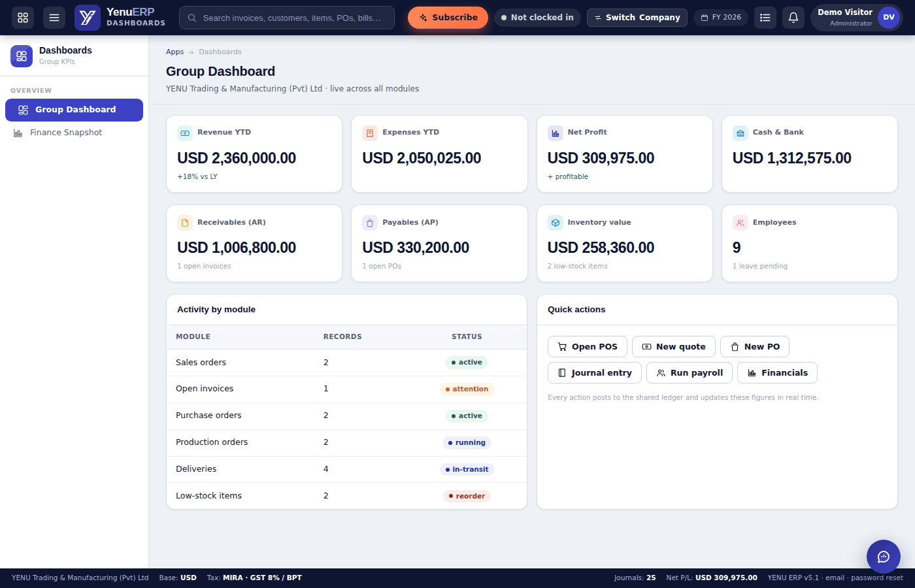The width and height of the screenshot is (915, 588).
Task: Click the Employees card icon
Action: click(740, 223)
